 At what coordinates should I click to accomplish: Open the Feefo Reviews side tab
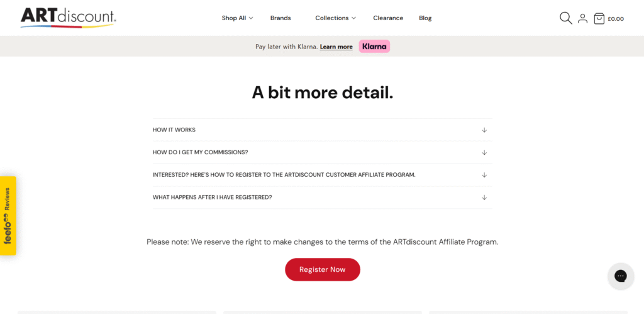(x=8, y=215)
